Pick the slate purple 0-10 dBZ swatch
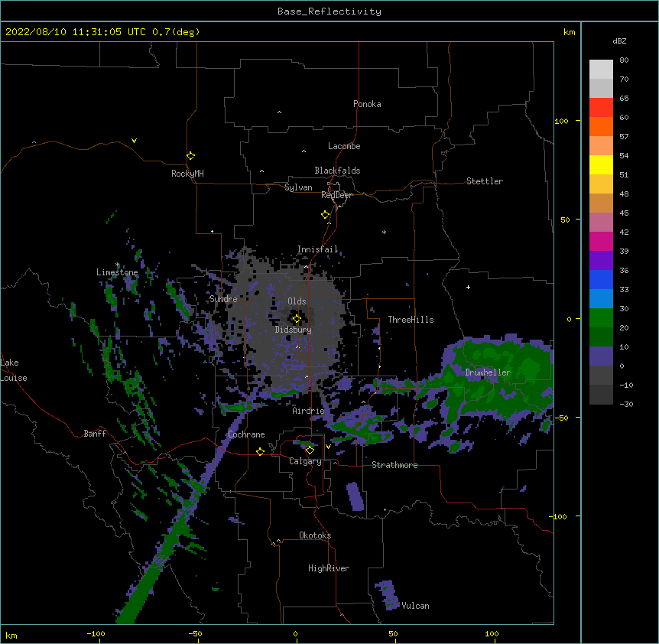 click(x=601, y=356)
